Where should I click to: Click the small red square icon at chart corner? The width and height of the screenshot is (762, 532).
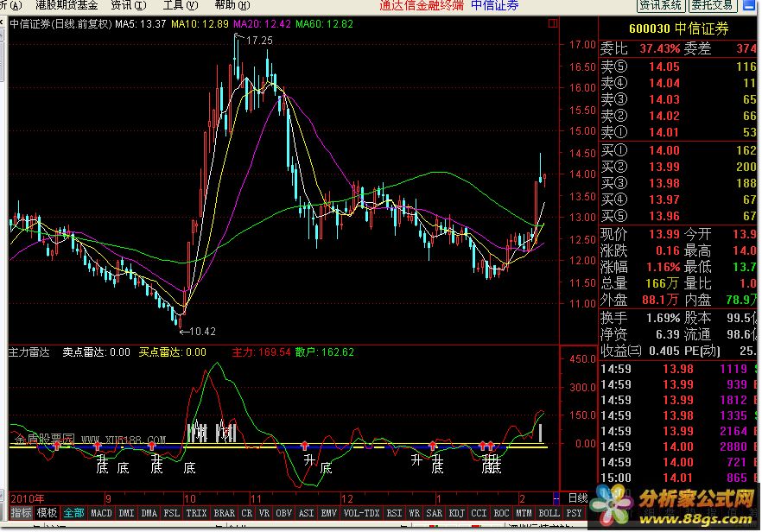pyautogui.click(x=553, y=22)
